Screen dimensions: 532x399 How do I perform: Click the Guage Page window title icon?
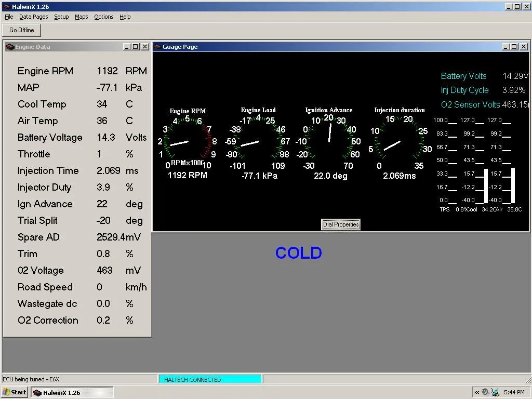157,46
